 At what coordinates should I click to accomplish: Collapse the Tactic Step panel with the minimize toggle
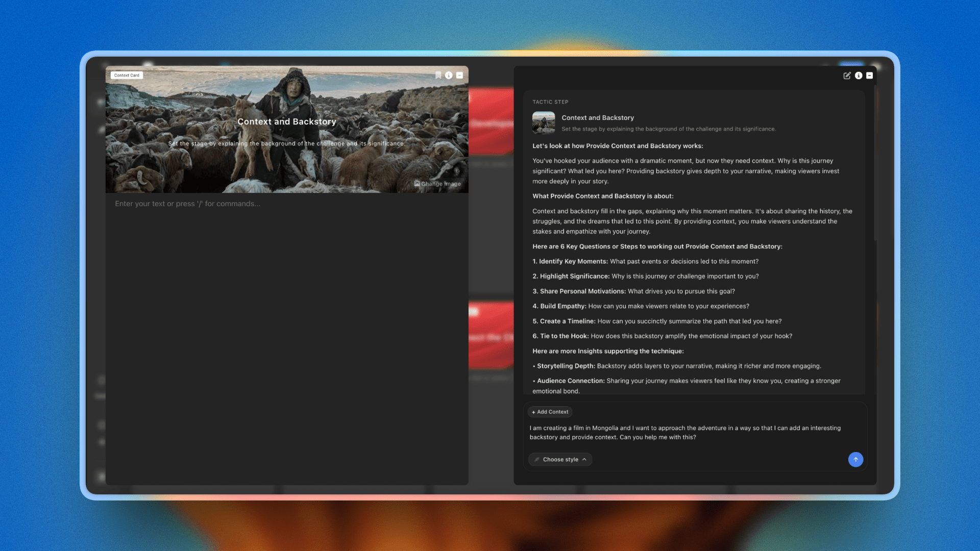tap(869, 75)
